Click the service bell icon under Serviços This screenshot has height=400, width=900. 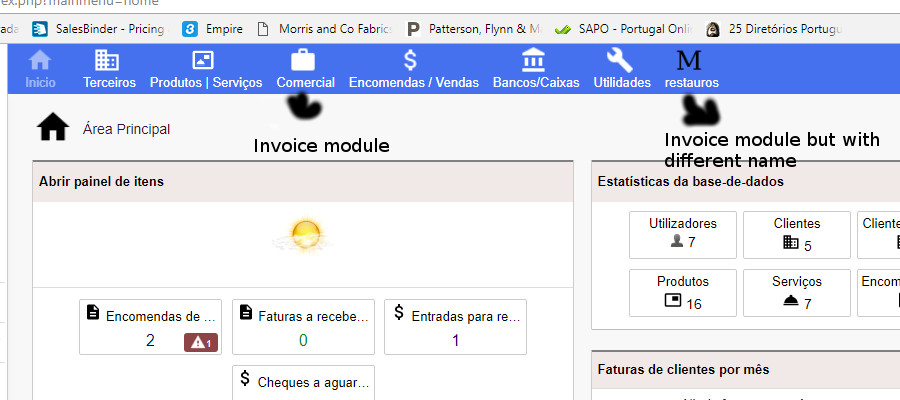coord(791,301)
